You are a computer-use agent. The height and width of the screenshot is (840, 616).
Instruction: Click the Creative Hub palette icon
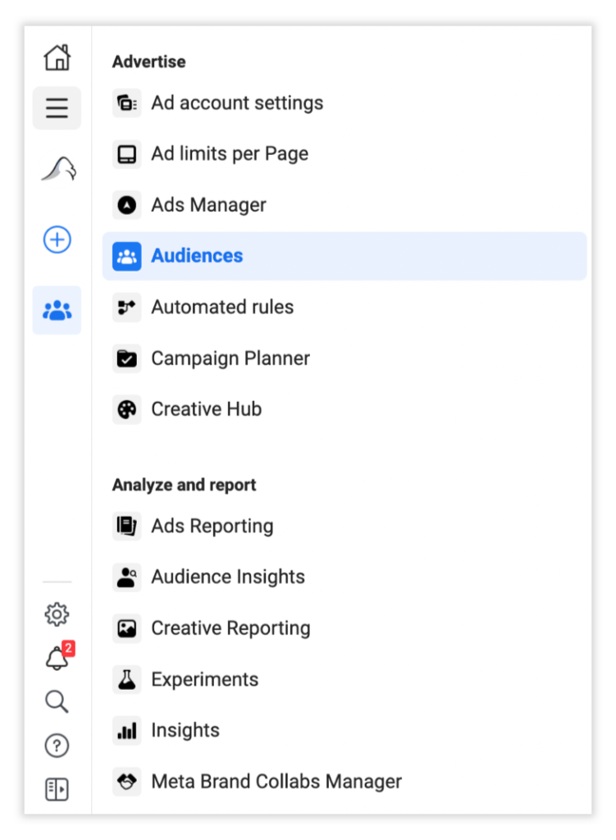pyautogui.click(x=127, y=410)
